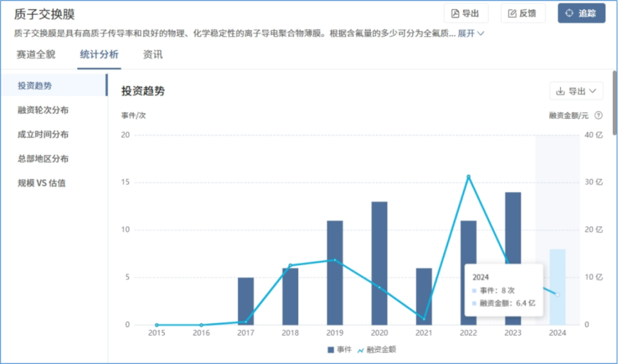This screenshot has height=364, width=618.
Task: Open the 资讯 tab
Action: click(153, 55)
